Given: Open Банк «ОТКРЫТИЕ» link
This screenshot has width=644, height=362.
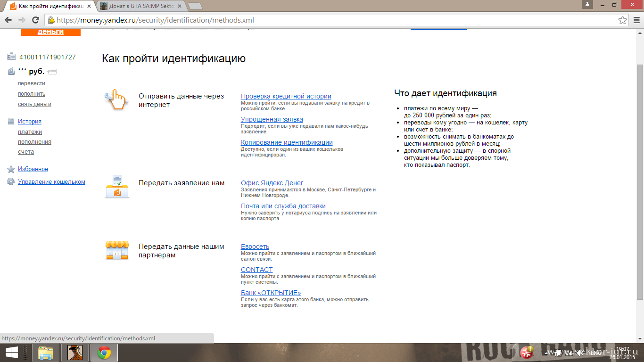Looking at the screenshot, I should coord(271,293).
